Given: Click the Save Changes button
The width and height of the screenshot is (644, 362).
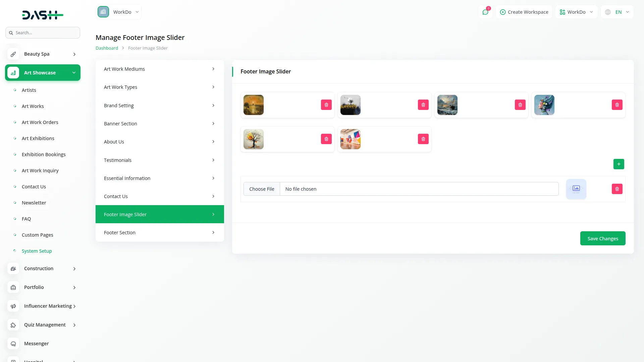Looking at the screenshot, I should 602,239.
